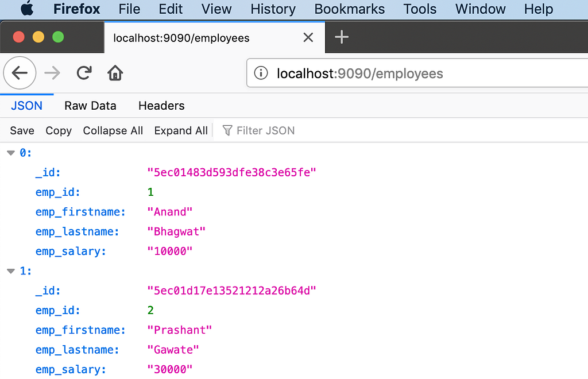Click the "Anand" firstname value

click(170, 212)
